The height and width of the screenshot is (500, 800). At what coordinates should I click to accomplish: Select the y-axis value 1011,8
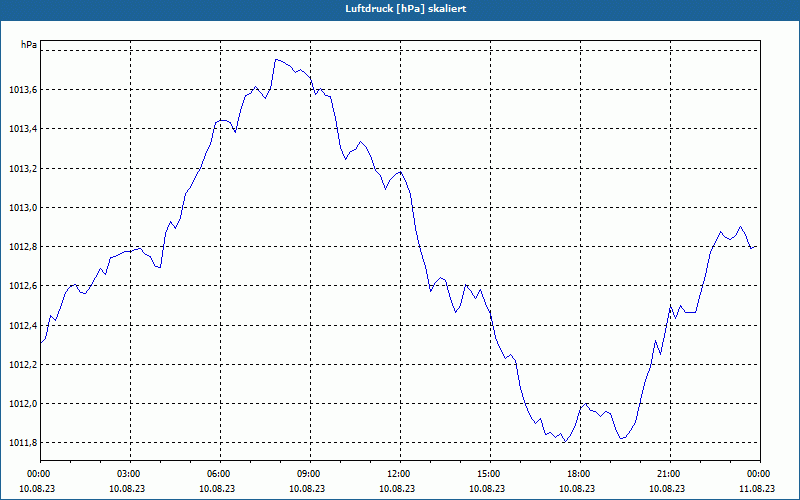tap(22, 443)
